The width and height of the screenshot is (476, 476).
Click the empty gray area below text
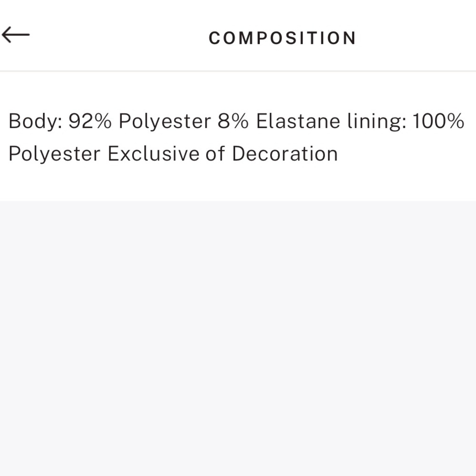(x=238, y=333)
